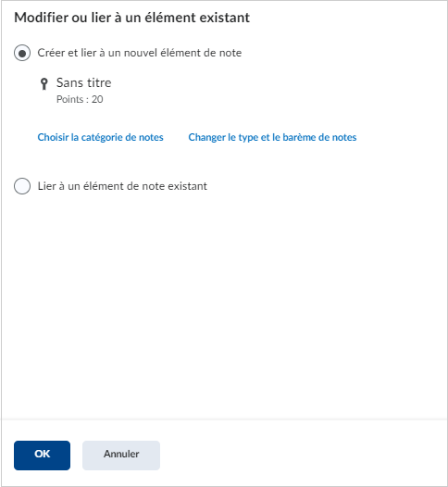This screenshot has width=448, height=487.
Task: Confirm the dialog with OK
Action: click(x=42, y=455)
